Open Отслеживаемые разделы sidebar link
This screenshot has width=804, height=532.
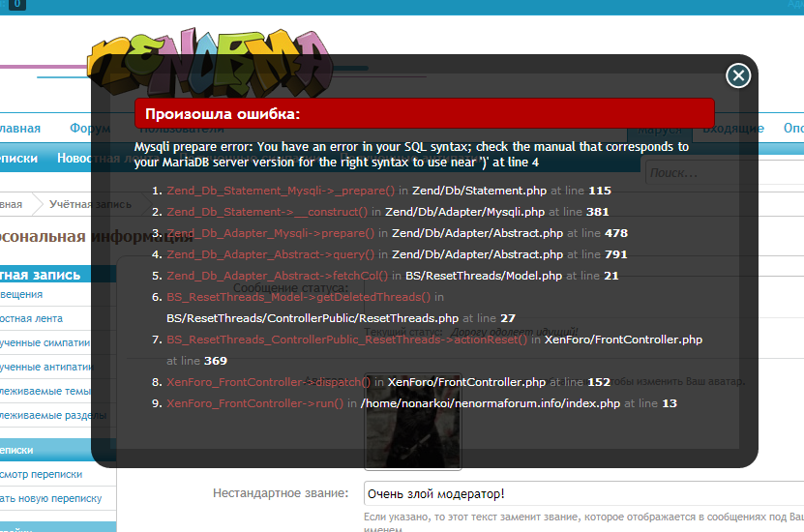click(x=53, y=415)
